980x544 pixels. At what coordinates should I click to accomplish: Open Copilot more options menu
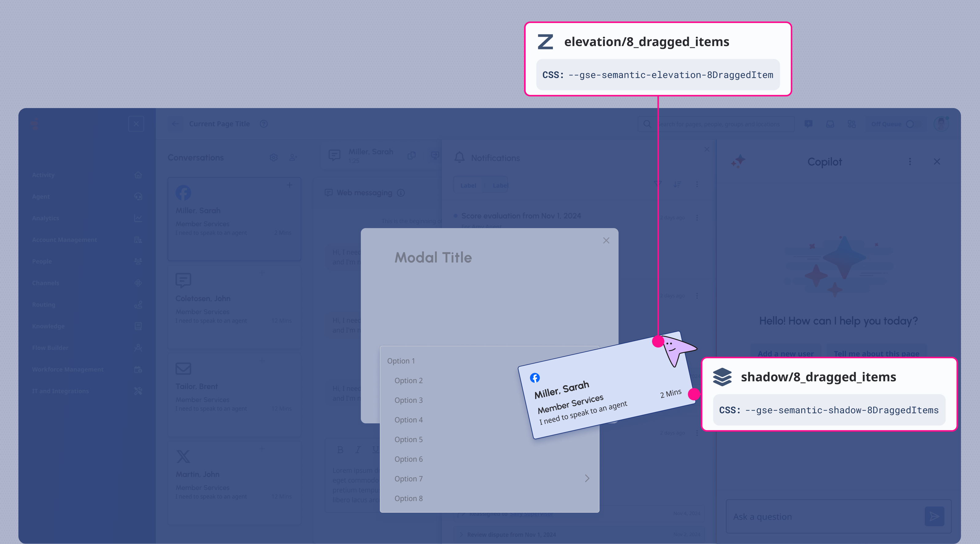910,162
